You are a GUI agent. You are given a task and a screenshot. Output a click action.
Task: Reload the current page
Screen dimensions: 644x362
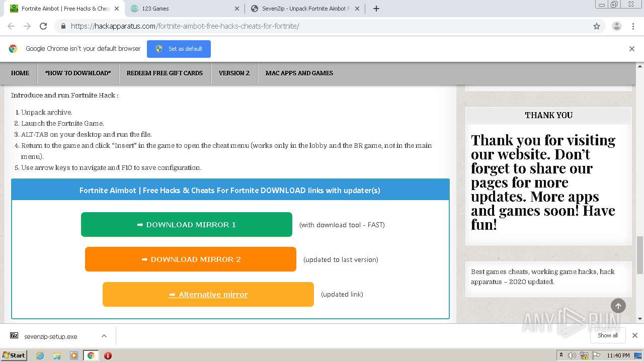[x=43, y=26]
